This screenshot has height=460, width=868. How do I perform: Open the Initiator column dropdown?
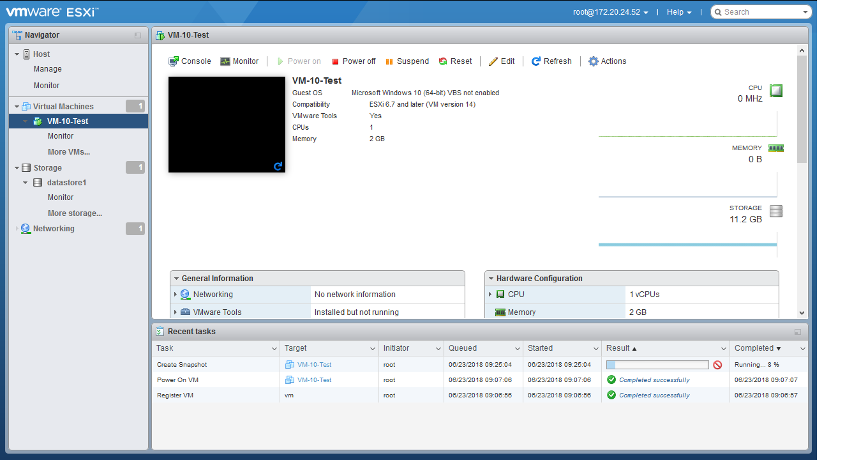click(438, 349)
